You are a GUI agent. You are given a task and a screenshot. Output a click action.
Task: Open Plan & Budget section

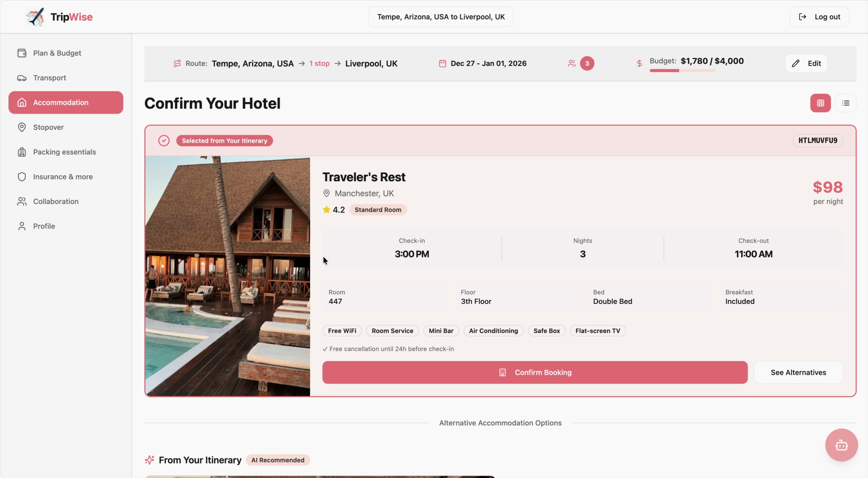pos(66,53)
